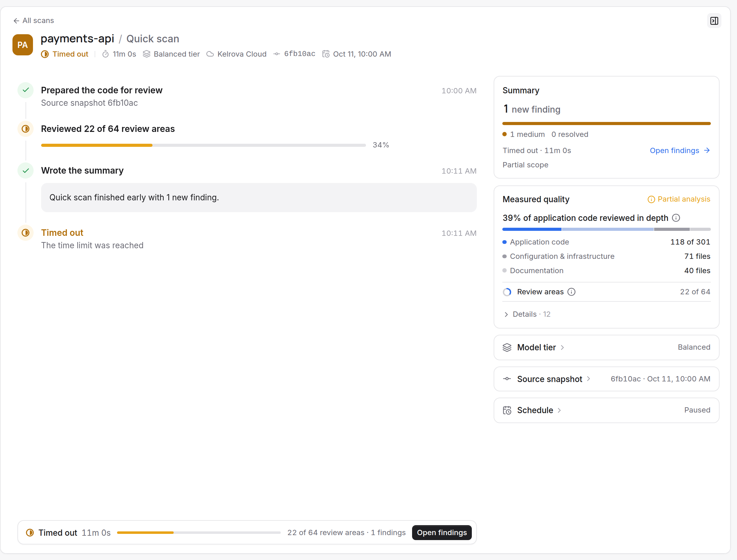Open the Schedule row

tap(606, 410)
